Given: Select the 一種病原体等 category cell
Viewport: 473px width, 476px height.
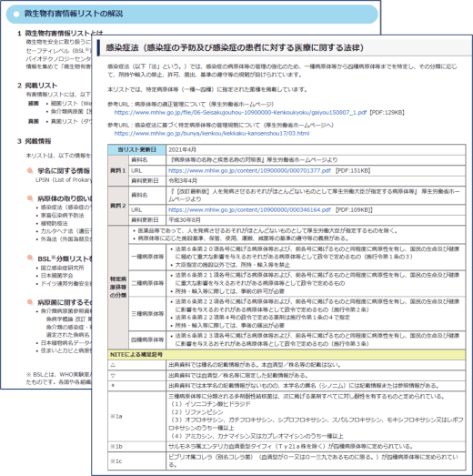Looking at the screenshot, I should click(x=147, y=257).
